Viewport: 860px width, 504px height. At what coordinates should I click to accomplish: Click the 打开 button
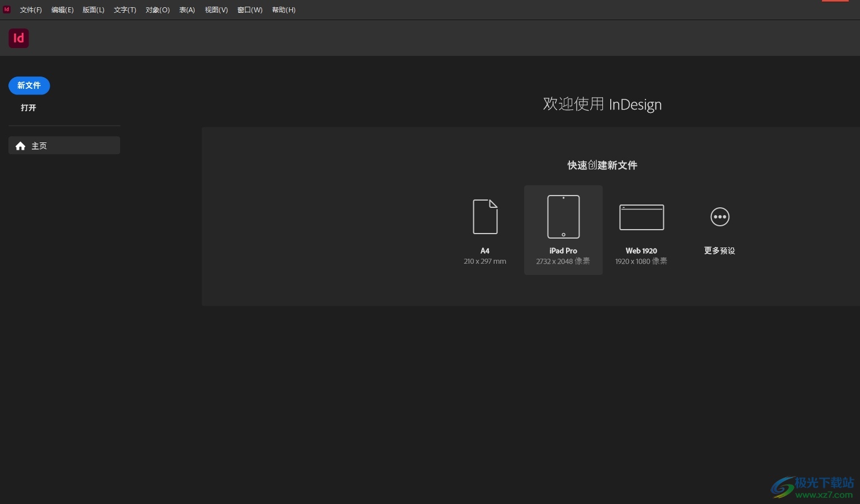click(28, 108)
